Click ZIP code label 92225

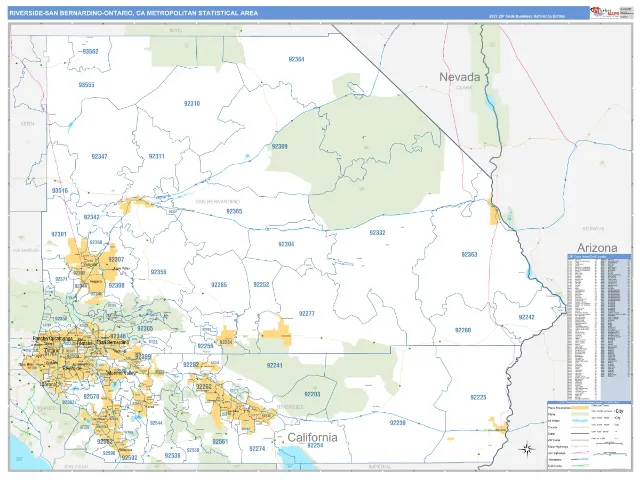coord(478,397)
